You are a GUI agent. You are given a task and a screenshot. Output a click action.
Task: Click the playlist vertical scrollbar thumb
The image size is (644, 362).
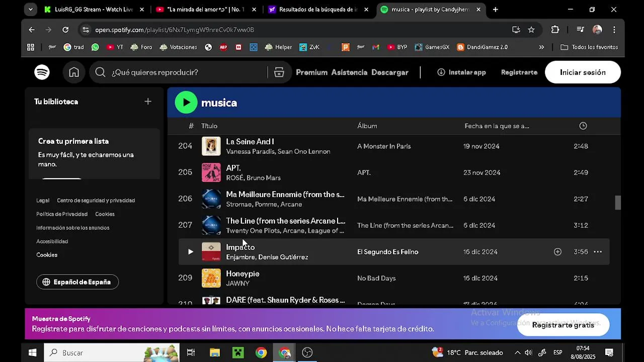point(618,203)
